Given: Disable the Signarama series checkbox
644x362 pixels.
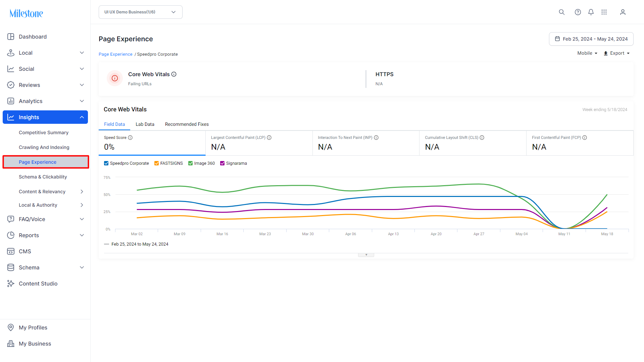Looking at the screenshot, I should [x=222, y=163].
